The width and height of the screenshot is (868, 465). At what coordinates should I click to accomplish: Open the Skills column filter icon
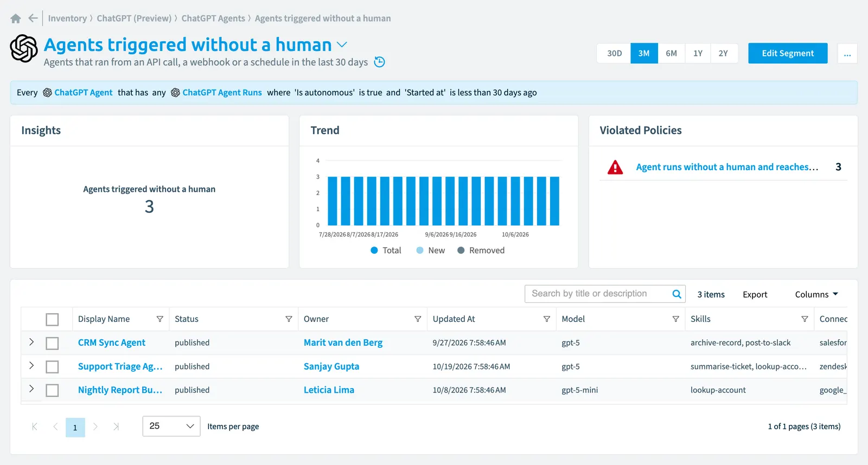(805, 319)
